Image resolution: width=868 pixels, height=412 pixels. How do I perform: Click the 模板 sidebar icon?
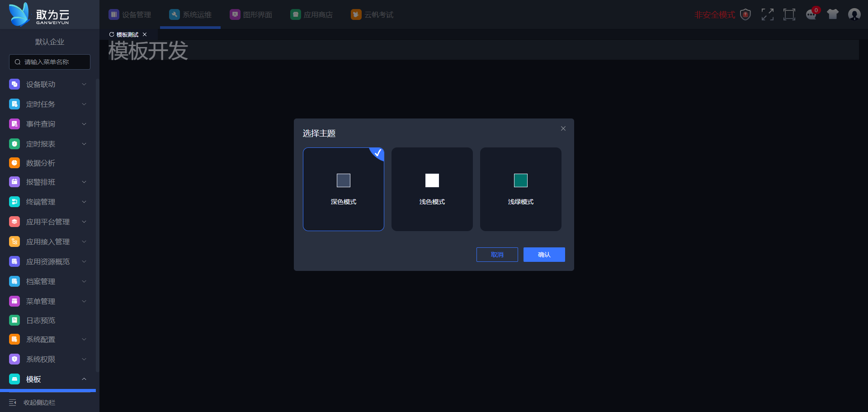tap(14, 379)
